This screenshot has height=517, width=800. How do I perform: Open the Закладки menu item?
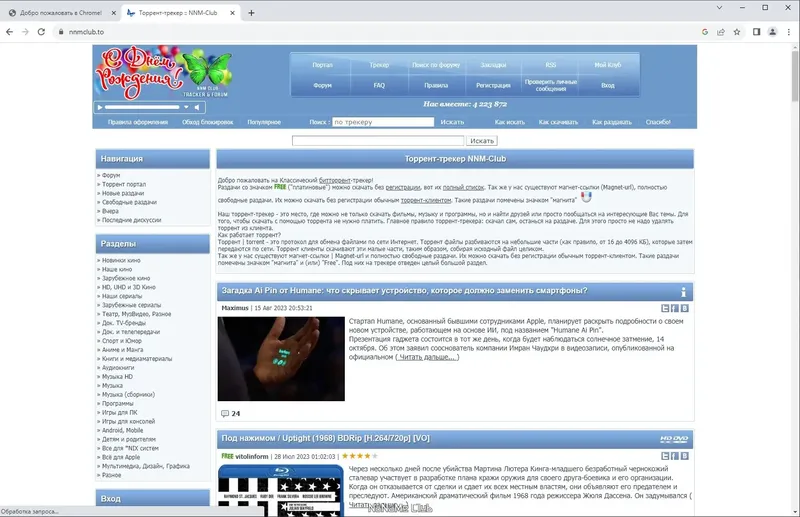[x=493, y=65]
